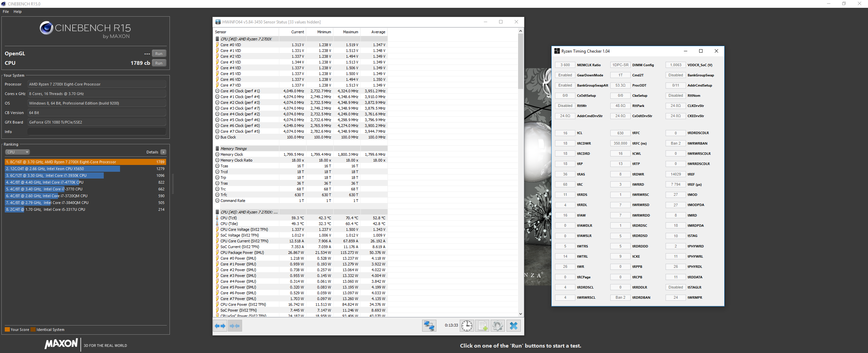Click the tRDRDBAN value Ban 2

click(620, 297)
